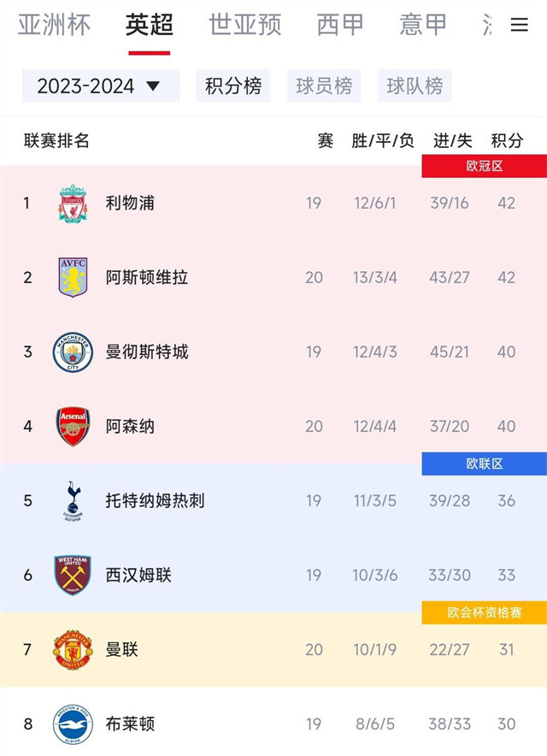Switch to the 世亚预 tab
Screen dimensions: 547x756
pyautogui.click(x=245, y=25)
